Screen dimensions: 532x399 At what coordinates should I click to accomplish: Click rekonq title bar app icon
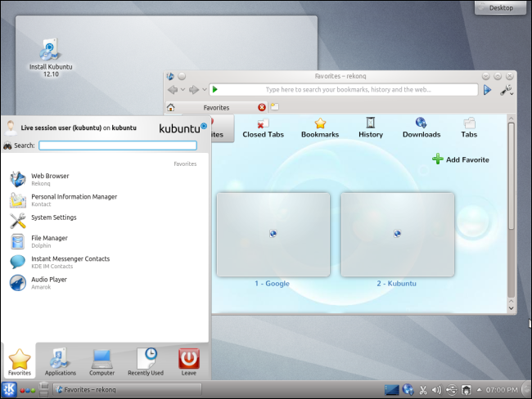tap(170, 76)
